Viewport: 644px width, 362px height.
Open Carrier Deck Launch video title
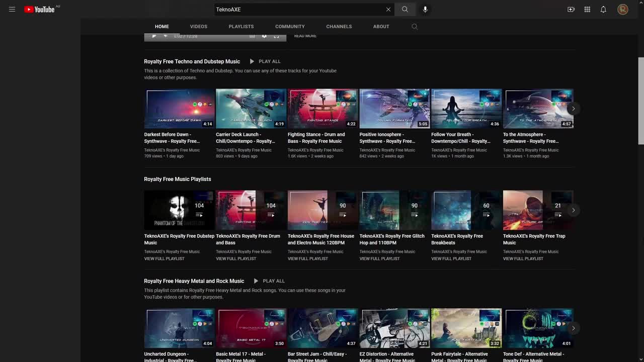pyautogui.click(x=246, y=138)
